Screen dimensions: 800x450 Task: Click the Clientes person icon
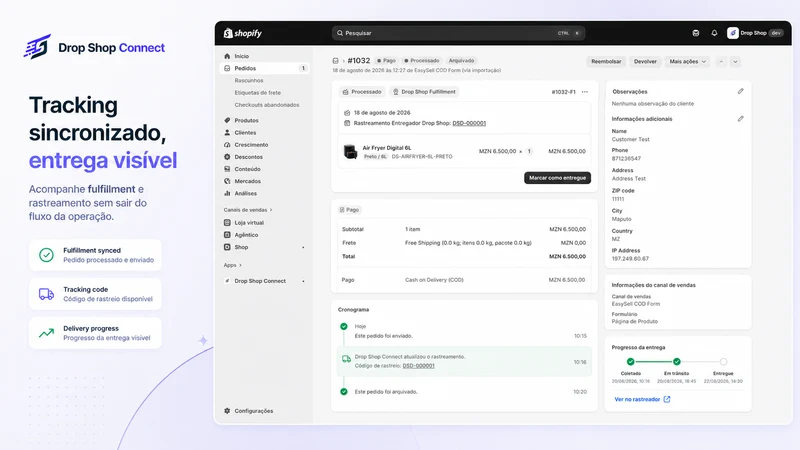227,133
